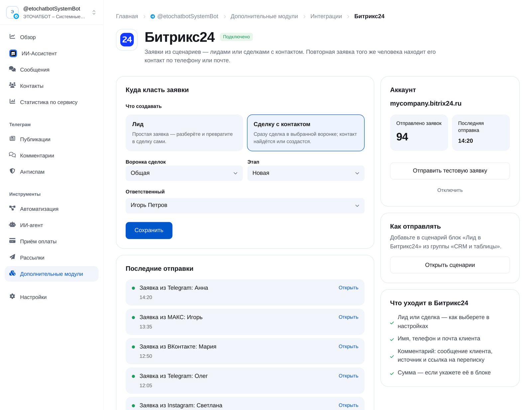
Task: Click the Сохранить button
Action: 149,230
